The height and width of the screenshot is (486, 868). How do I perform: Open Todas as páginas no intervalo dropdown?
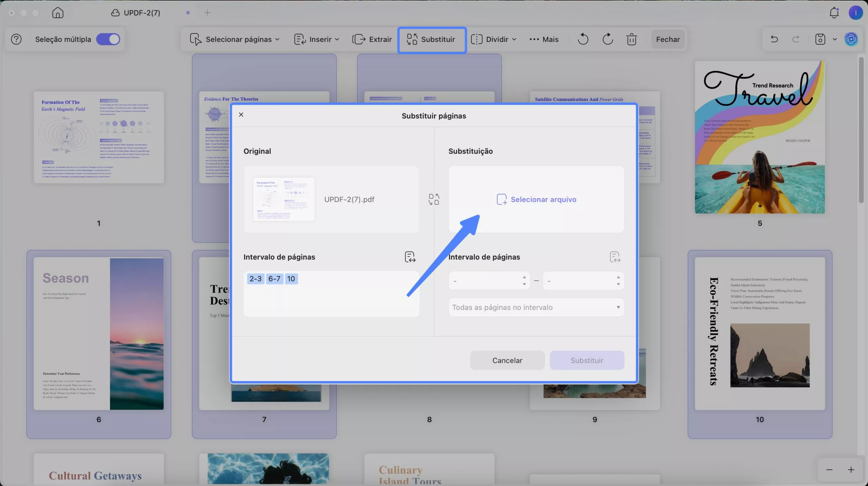pyautogui.click(x=536, y=307)
